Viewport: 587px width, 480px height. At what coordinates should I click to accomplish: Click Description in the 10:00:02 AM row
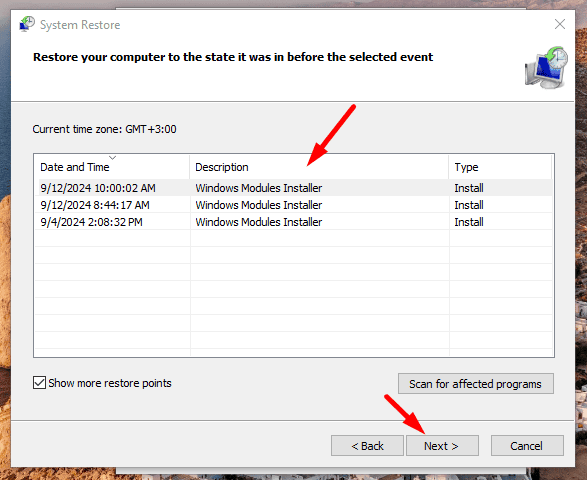[x=259, y=188]
